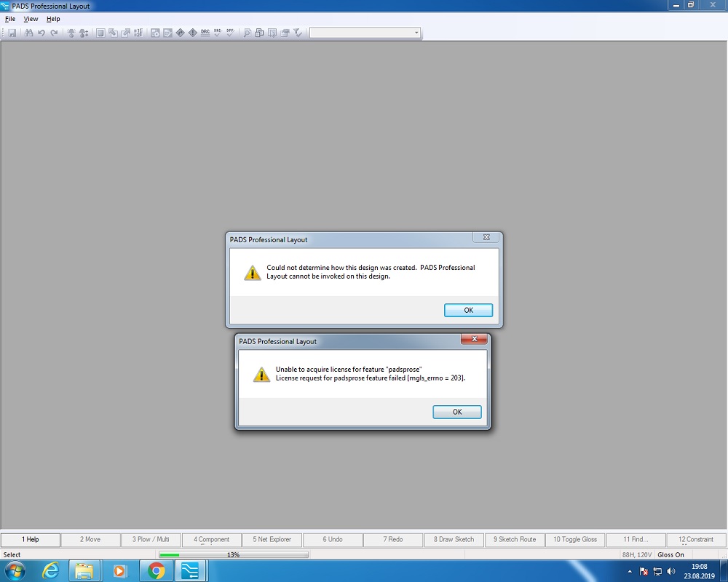Click the volume speaker tray icon
Image resolution: width=728 pixels, height=582 pixels.
click(x=671, y=571)
